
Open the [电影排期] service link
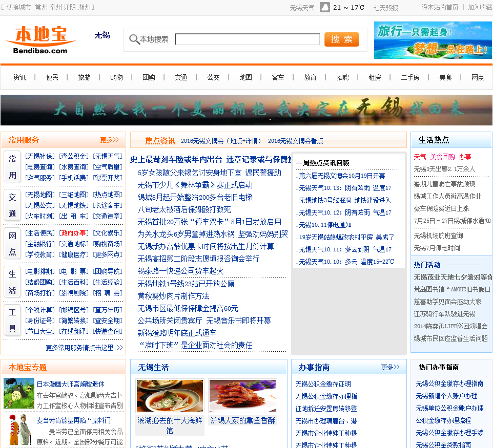(x=40, y=271)
